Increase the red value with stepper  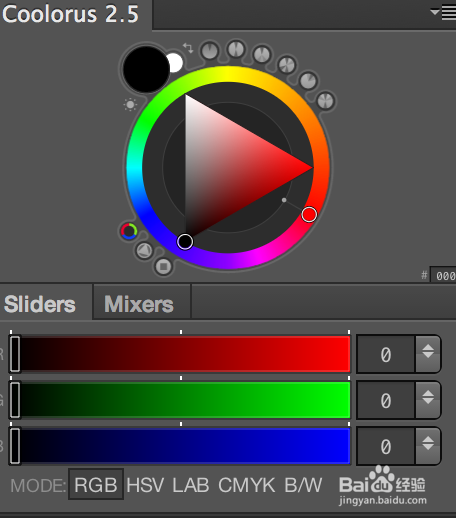tap(428, 347)
